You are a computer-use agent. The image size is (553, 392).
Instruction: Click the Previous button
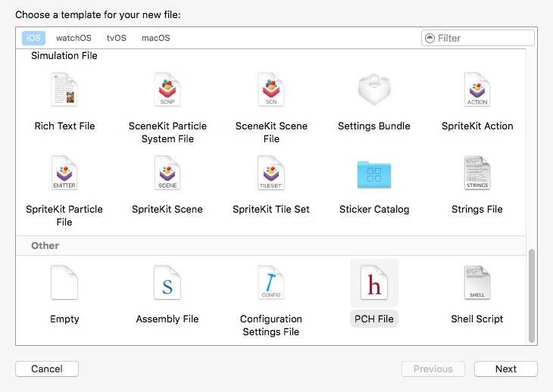433,369
